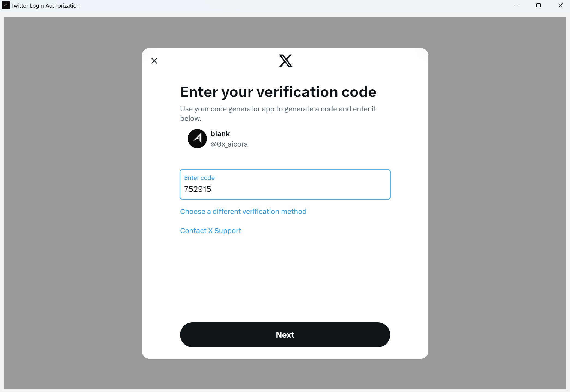
Task: Maximize the Twitter Login Authorization window
Action: [538, 5]
